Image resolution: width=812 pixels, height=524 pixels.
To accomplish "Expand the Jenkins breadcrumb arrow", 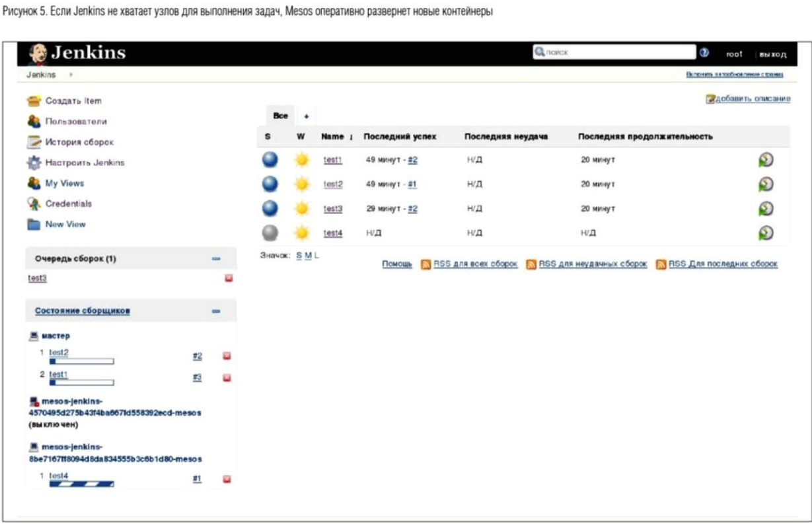I will click(71, 75).
